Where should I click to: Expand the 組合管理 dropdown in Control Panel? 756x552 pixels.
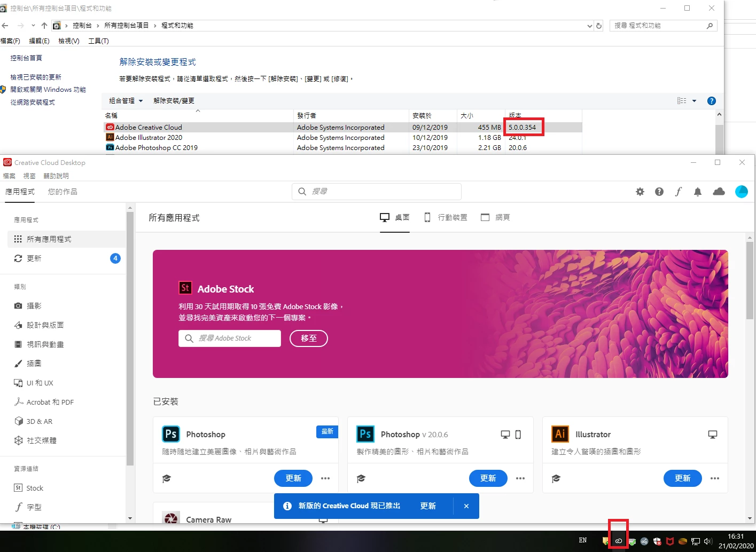pyautogui.click(x=126, y=101)
